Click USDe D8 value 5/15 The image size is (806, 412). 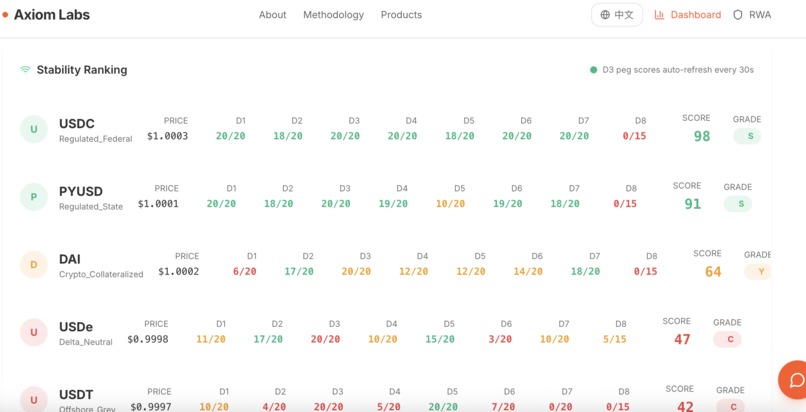point(615,340)
